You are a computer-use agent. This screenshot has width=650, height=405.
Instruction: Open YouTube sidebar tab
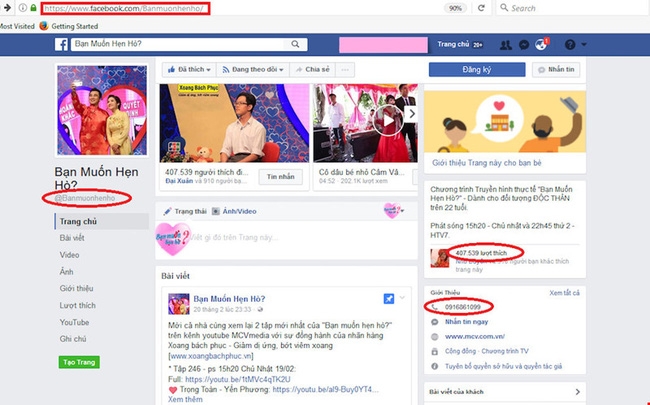74,322
